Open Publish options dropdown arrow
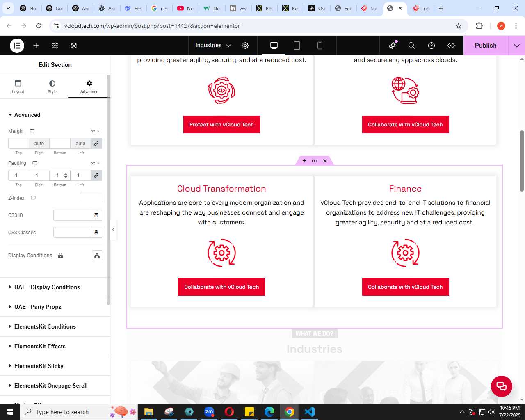Image resolution: width=525 pixels, height=420 pixels. pyautogui.click(x=517, y=46)
